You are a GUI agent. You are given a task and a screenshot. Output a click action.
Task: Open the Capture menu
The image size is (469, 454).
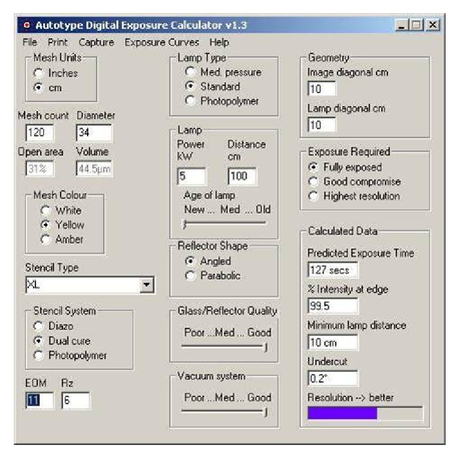96,42
